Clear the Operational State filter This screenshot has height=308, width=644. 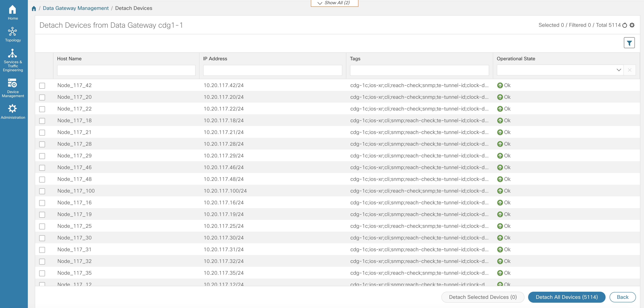coord(630,70)
